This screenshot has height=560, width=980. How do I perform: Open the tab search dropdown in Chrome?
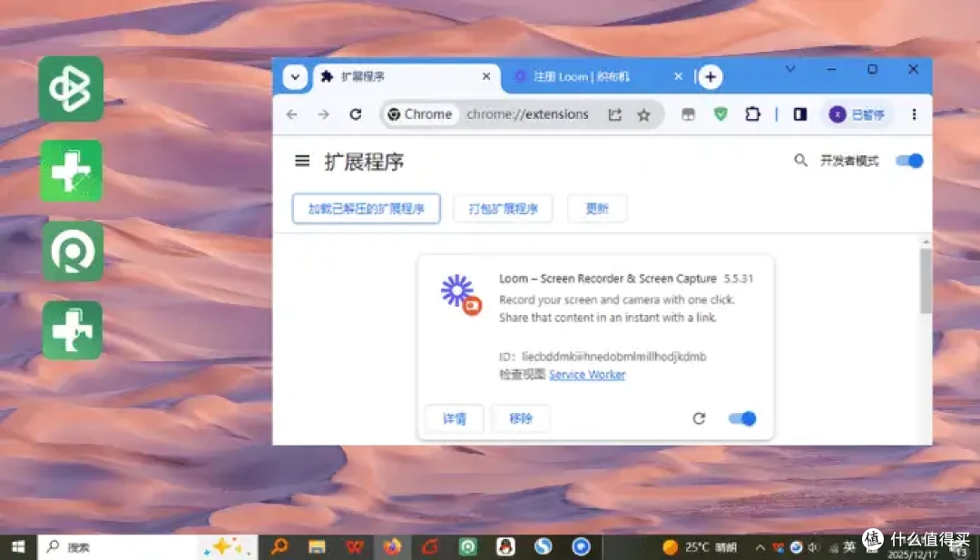point(294,77)
